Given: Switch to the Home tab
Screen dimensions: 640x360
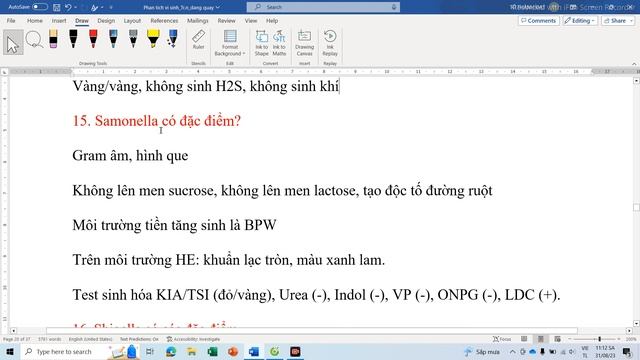Looking at the screenshot, I should [x=35, y=20].
